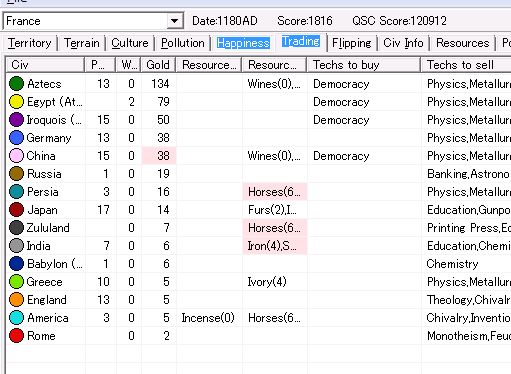Click India's Iron(4) resource cell
This screenshot has width=511, height=374.
(x=274, y=246)
